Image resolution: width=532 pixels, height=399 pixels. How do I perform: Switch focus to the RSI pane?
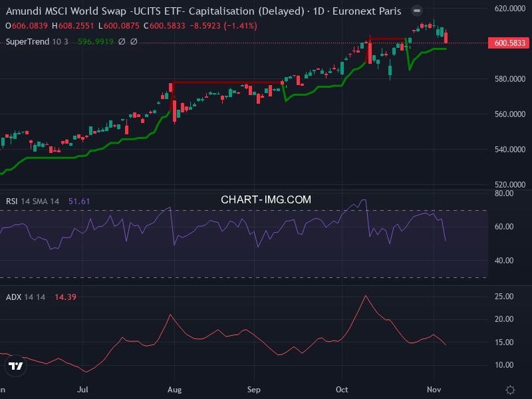[x=266, y=233]
